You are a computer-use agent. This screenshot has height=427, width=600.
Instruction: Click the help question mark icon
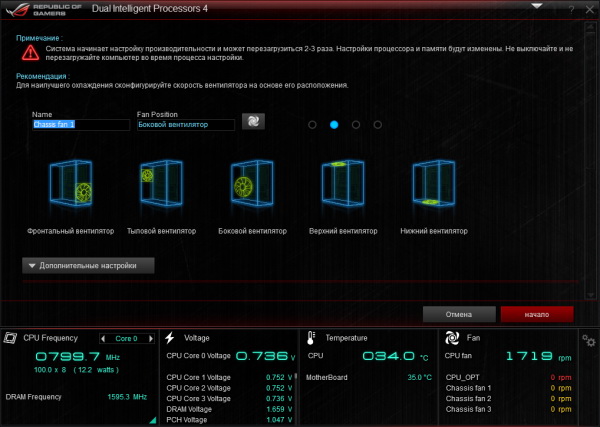(571, 10)
